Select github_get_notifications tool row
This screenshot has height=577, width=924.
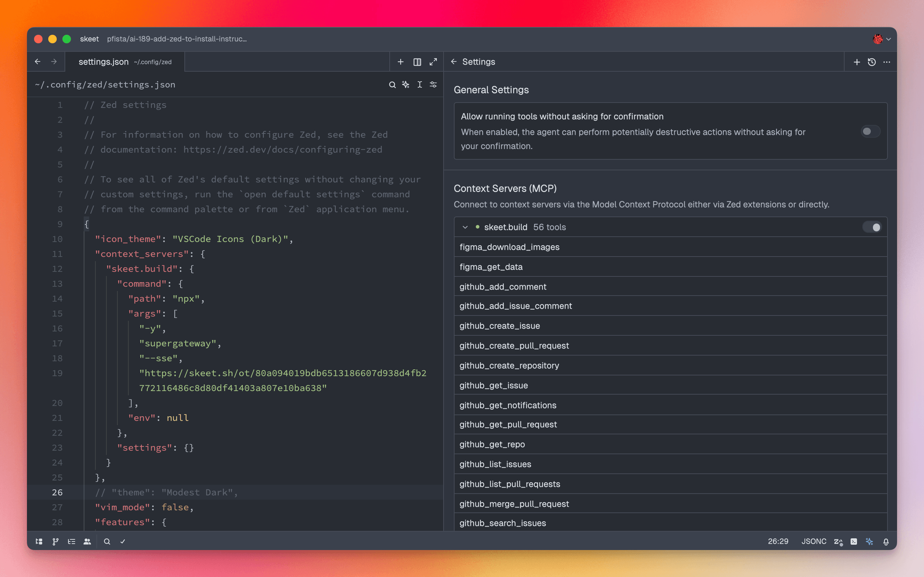tap(670, 405)
